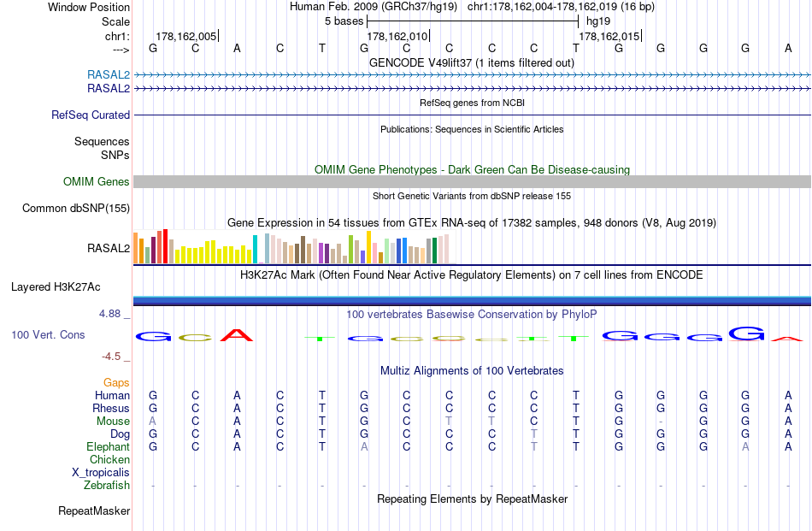Click the light-blue RASAL2 GENCODE track label
812x531 pixels.
coord(109,75)
